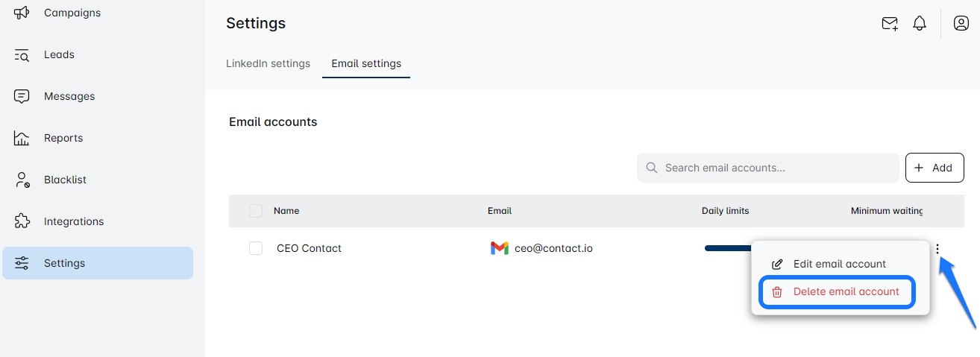Open notifications bell icon
Viewport: 980px width, 357px height.
pyautogui.click(x=920, y=24)
